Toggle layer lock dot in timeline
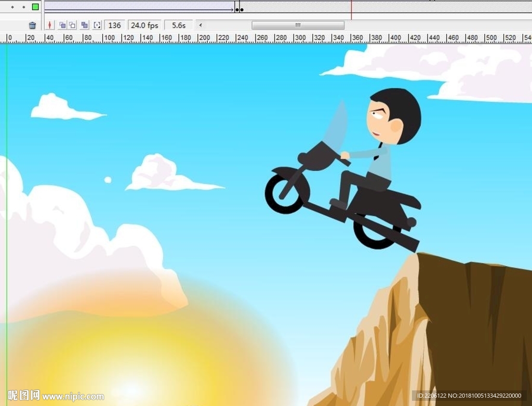 [24, 7]
